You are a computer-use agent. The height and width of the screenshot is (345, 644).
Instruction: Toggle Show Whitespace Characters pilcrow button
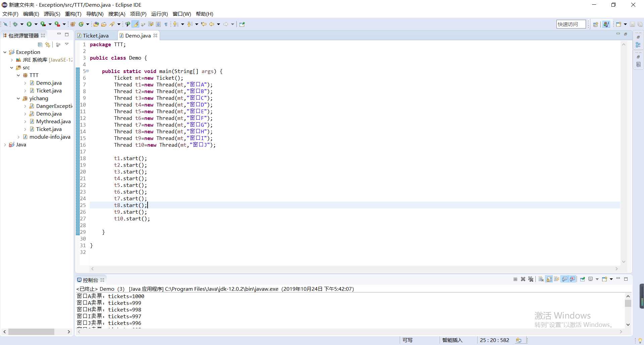click(x=166, y=24)
